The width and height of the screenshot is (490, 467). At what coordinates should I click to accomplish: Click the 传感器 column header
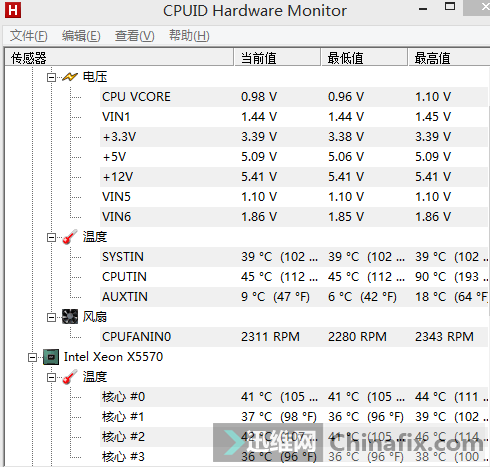point(119,58)
